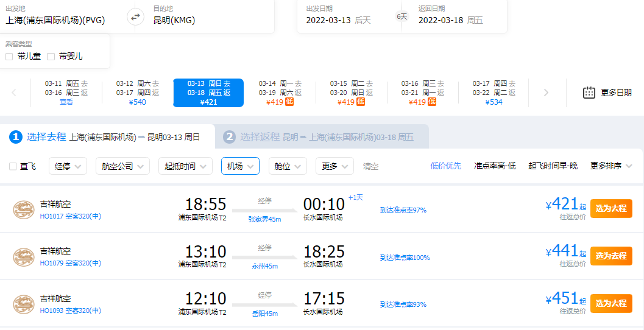
Task: Click 更多日期 to view more dates
Action: tap(616, 93)
